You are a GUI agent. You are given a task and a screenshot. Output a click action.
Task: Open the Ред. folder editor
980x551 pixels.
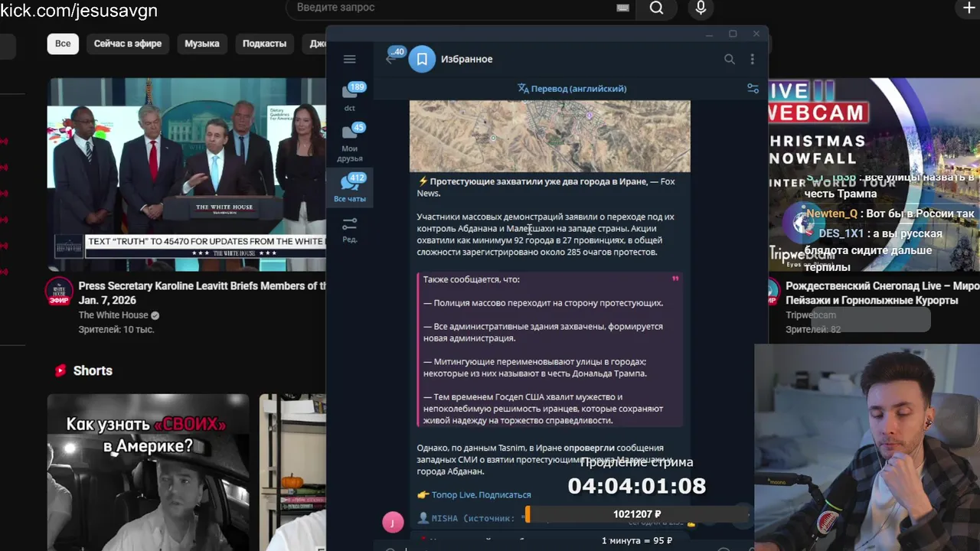(350, 229)
